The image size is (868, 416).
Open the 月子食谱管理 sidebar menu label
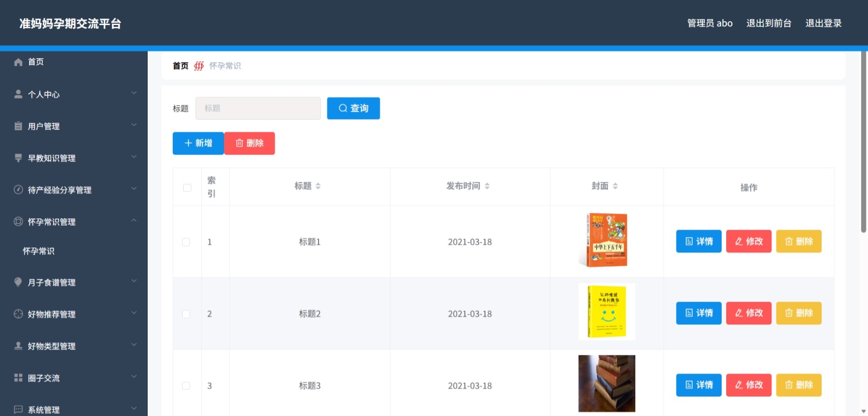click(52, 283)
